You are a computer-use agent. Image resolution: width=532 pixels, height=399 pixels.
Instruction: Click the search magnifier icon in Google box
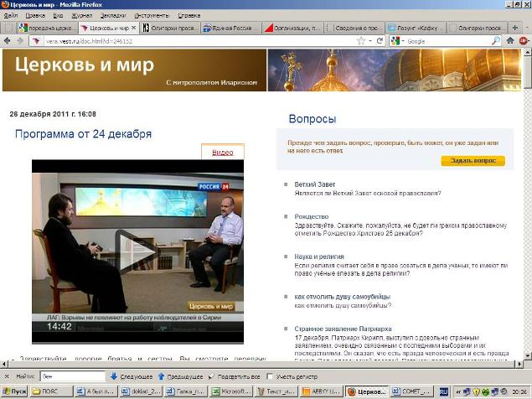point(496,41)
